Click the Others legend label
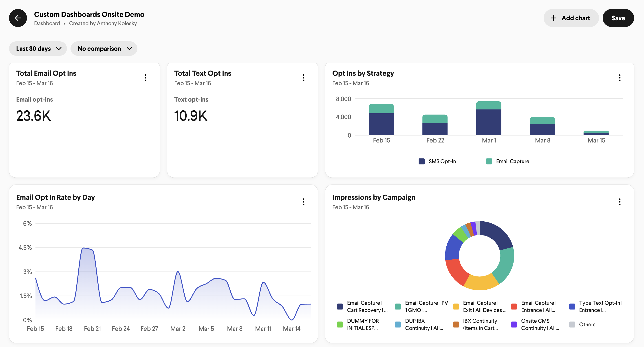This screenshot has height=347, width=644. [x=587, y=325]
